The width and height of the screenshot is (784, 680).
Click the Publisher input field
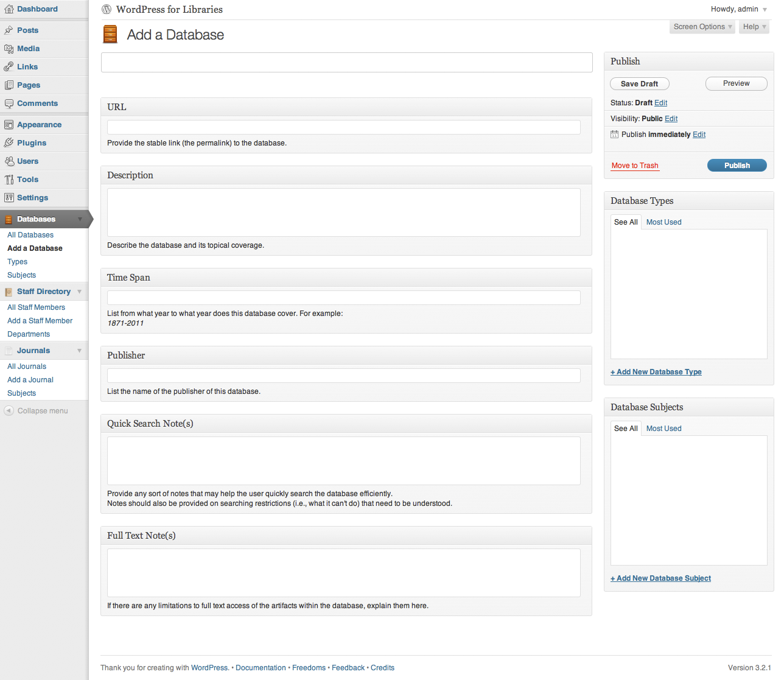(344, 376)
